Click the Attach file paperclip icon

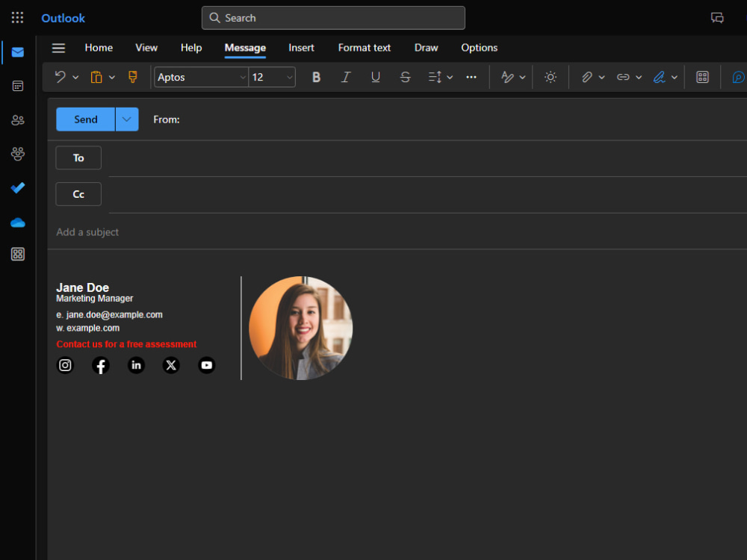(587, 77)
